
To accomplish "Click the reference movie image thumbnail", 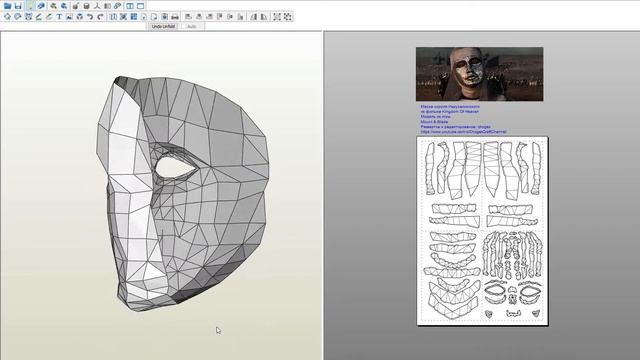I will click(x=479, y=74).
